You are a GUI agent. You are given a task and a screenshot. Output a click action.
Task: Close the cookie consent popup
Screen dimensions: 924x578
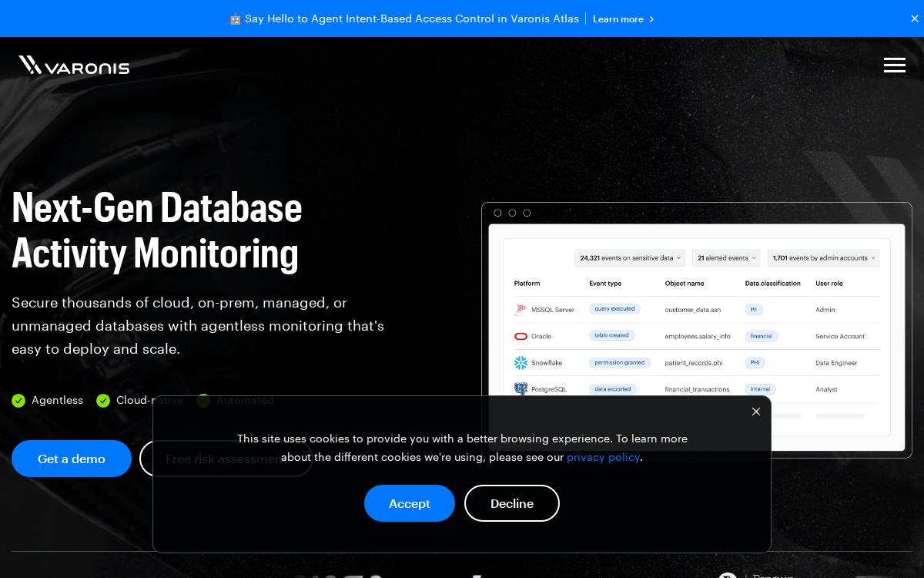[x=756, y=412]
